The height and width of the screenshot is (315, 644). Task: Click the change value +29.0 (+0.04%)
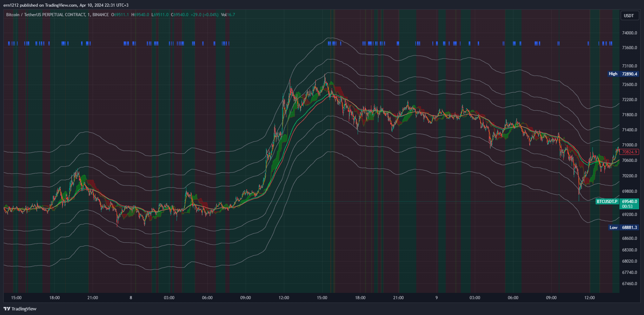tap(205, 15)
